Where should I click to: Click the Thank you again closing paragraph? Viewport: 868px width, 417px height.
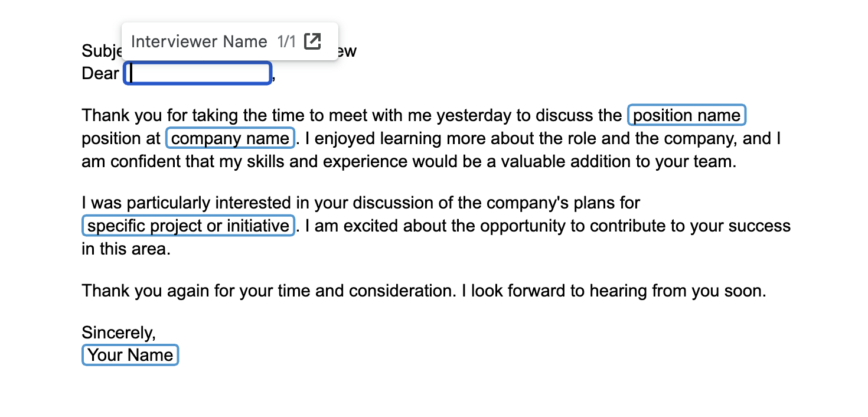(x=424, y=291)
